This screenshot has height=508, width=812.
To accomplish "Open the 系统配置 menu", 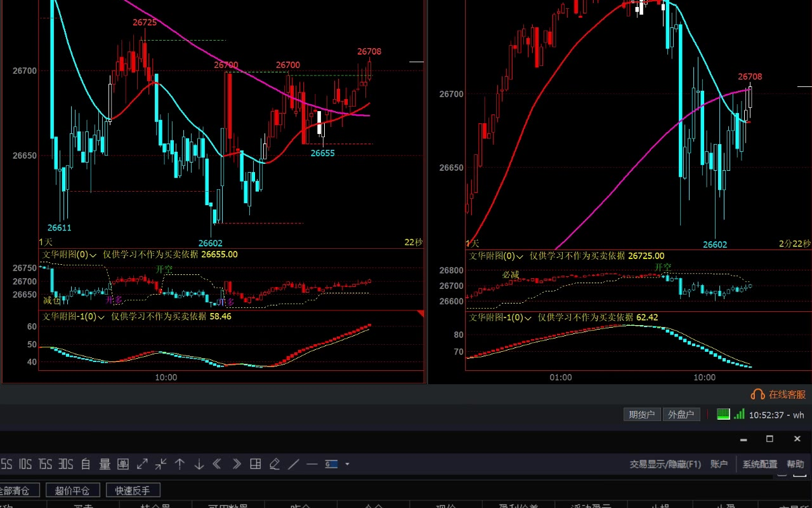I will pos(760,464).
